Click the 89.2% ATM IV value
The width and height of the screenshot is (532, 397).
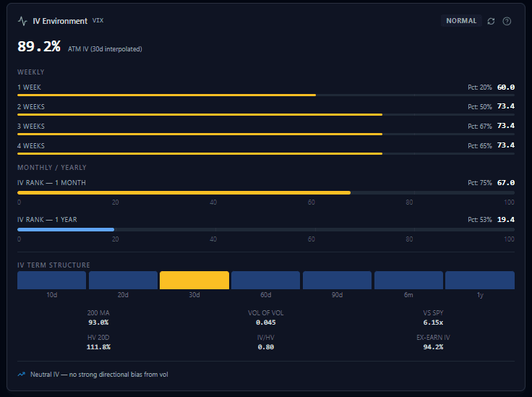39,46
